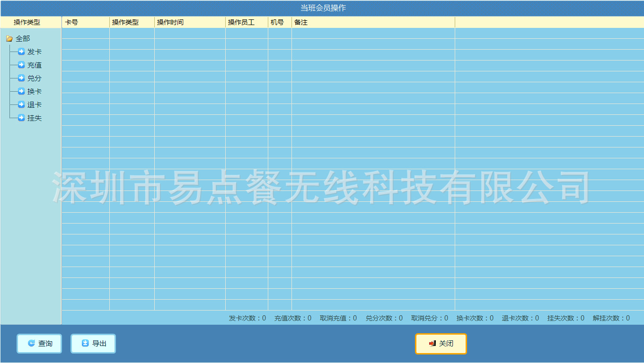Screen dimensions: 644x363
Task: Click the 取消兑分：0 summary text
Action: click(x=430, y=318)
